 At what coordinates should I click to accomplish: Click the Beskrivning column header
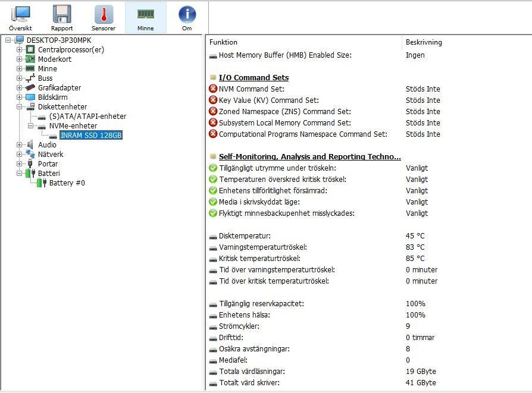(x=424, y=42)
